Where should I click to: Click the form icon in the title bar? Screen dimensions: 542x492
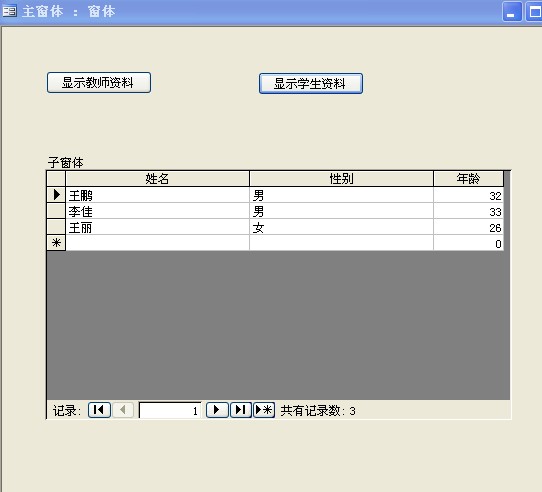point(9,11)
